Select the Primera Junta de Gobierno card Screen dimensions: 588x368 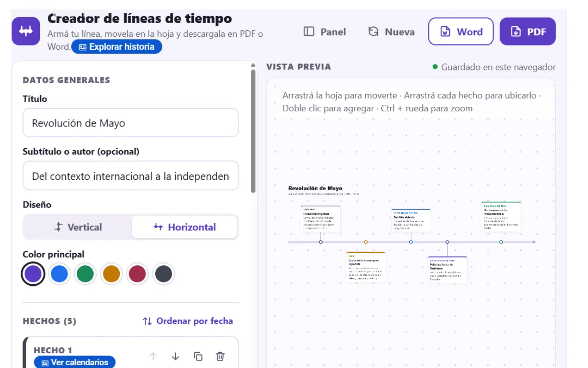(447, 270)
